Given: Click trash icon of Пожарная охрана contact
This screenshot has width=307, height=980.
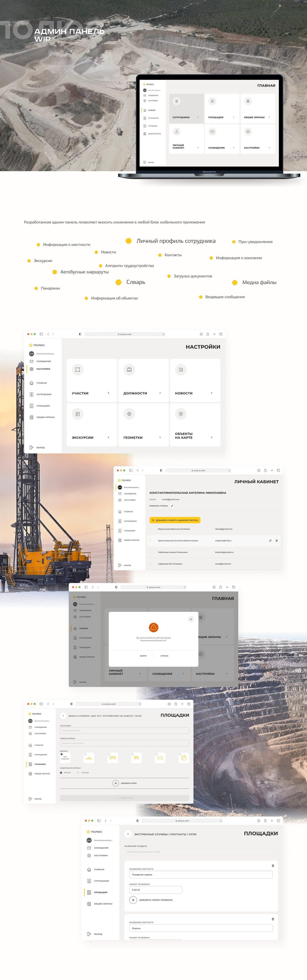Looking at the screenshot, I should (x=273, y=866).
